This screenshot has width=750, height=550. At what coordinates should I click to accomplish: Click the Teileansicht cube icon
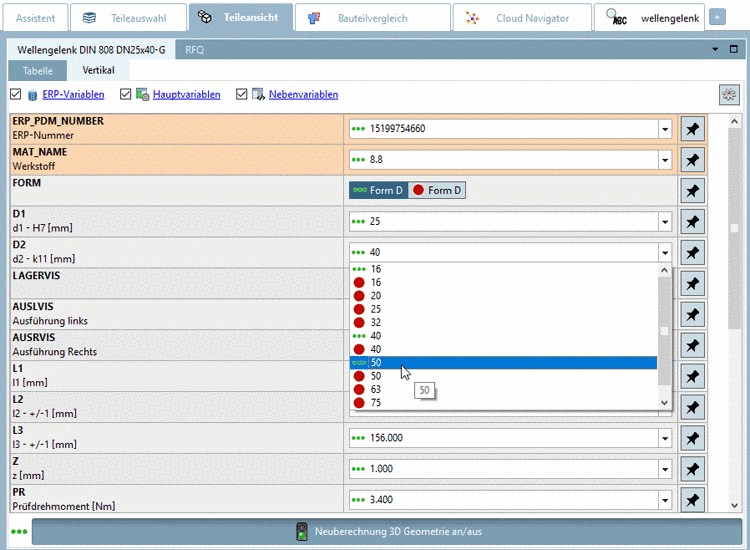(x=205, y=17)
